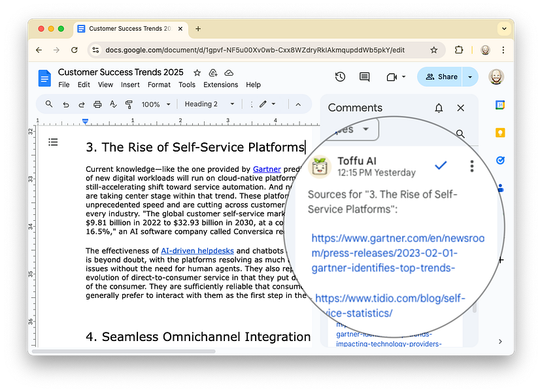Go back in the browser
The width and height of the screenshot is (542, 392).
coord(39,50)
